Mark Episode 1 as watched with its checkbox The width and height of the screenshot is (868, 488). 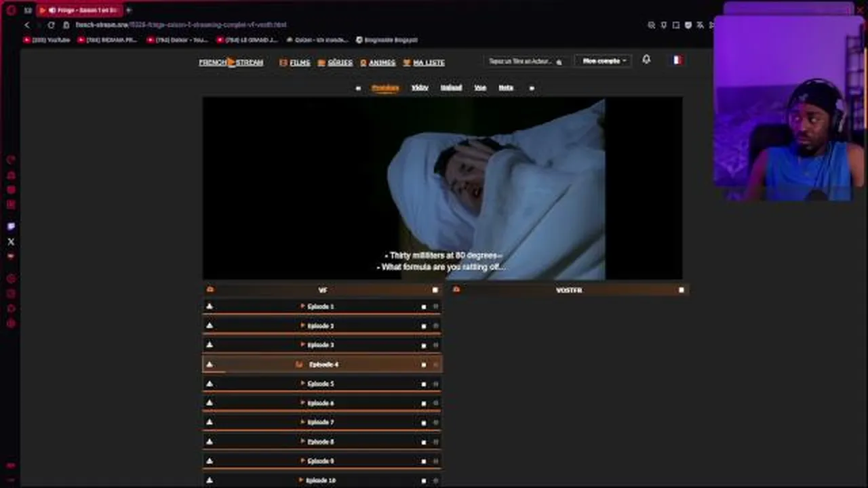pos(424,307)
